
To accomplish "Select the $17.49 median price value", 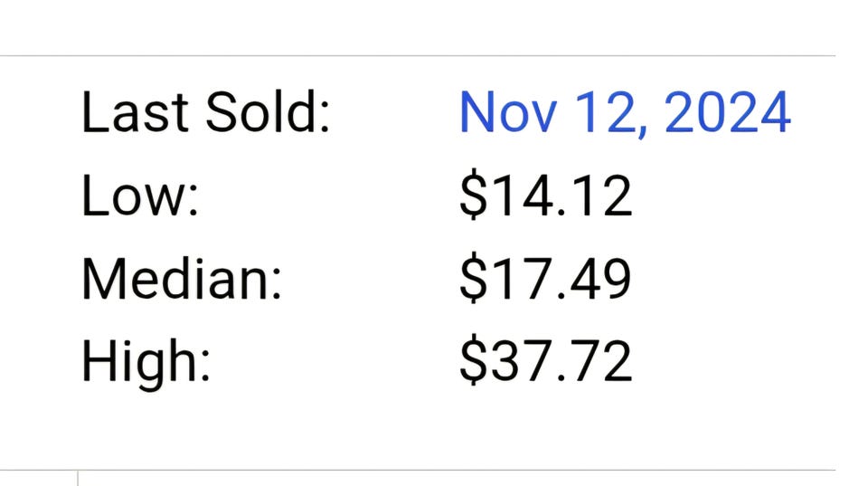I will 544,279.
